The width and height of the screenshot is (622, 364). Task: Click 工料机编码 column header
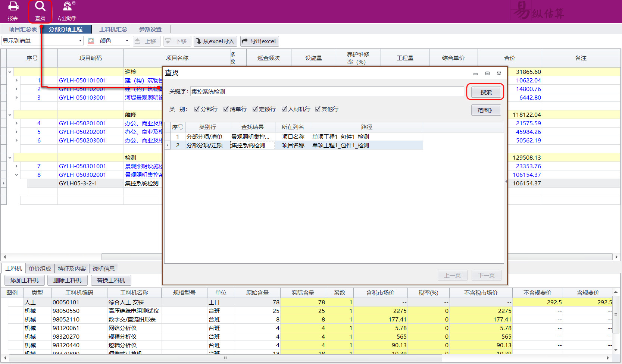tap(79, 293)
